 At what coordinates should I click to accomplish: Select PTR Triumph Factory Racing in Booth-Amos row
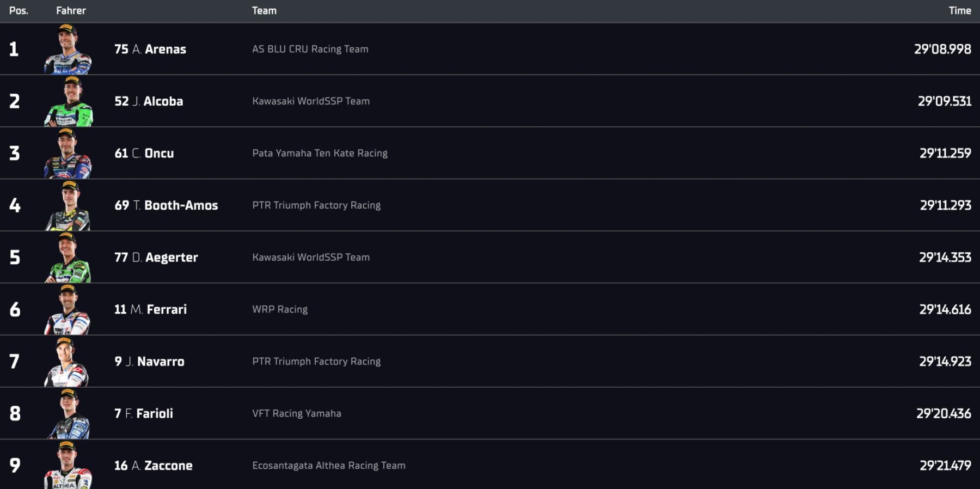tap(316, 205)
